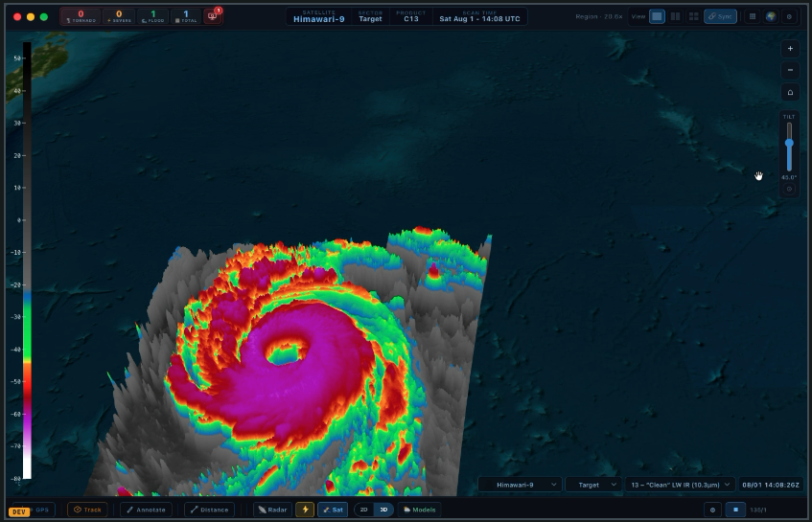This screenshot has width=812, height=522.
Task: Open the Himawari-9 satellite dropdown
Action: (520, 485)
